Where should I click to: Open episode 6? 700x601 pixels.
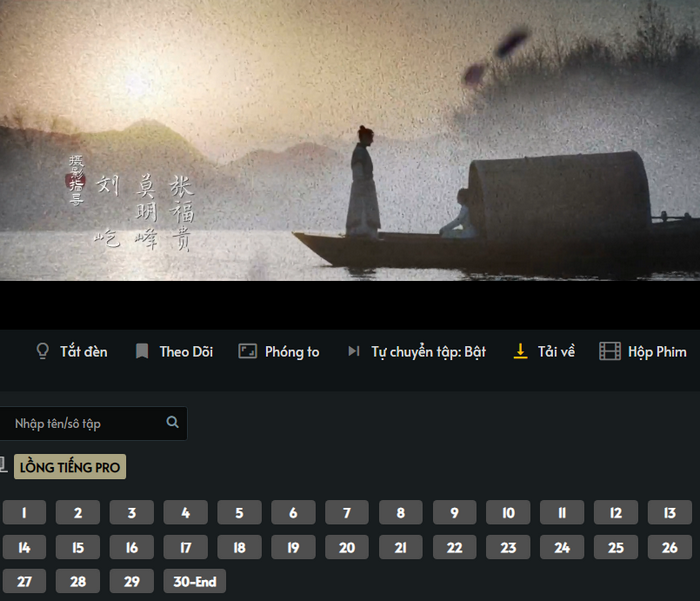[x=293, y=513]
